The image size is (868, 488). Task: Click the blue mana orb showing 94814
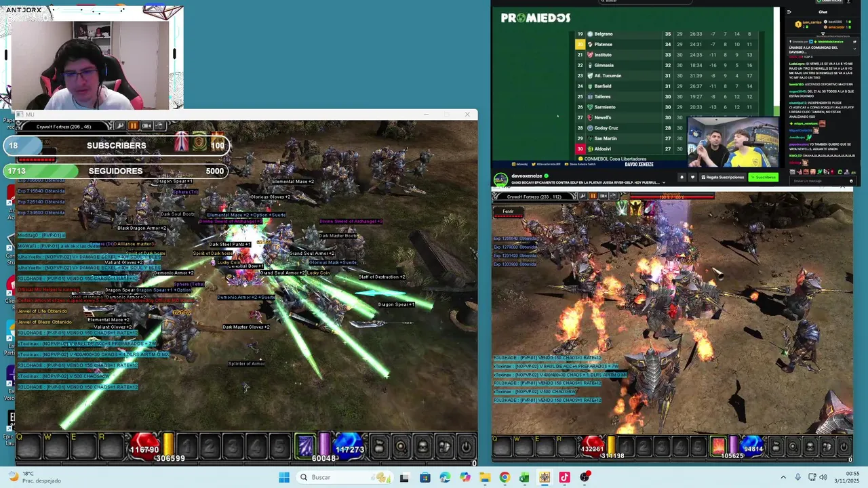point(753,447)
